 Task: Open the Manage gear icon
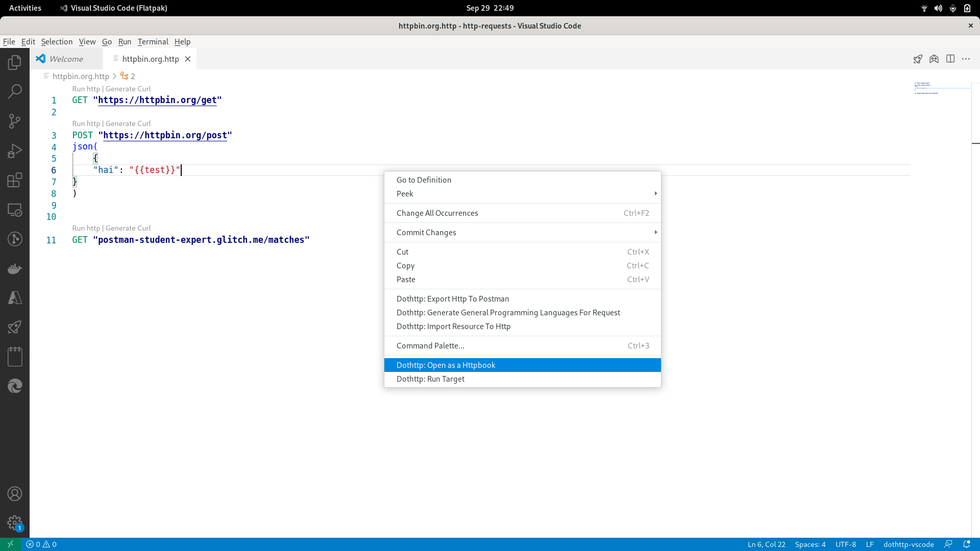15,523
